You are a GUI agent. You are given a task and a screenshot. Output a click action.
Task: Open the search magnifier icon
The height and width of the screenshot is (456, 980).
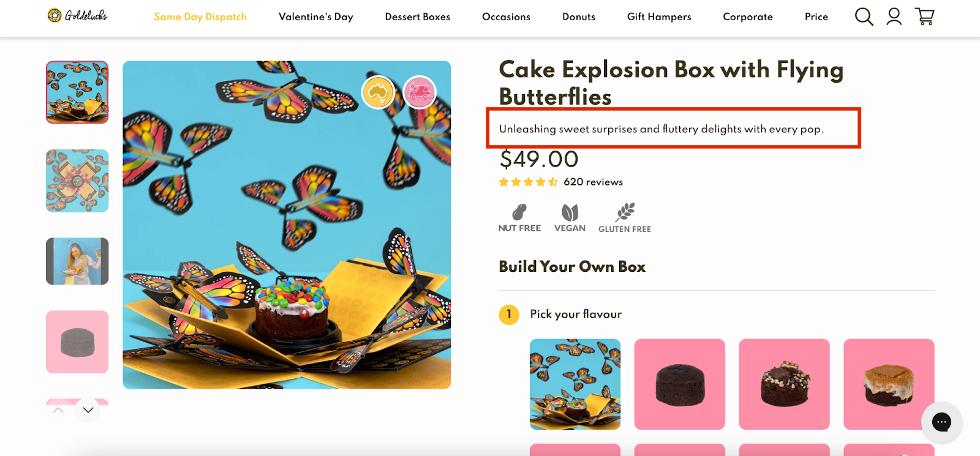pos(864,17)
